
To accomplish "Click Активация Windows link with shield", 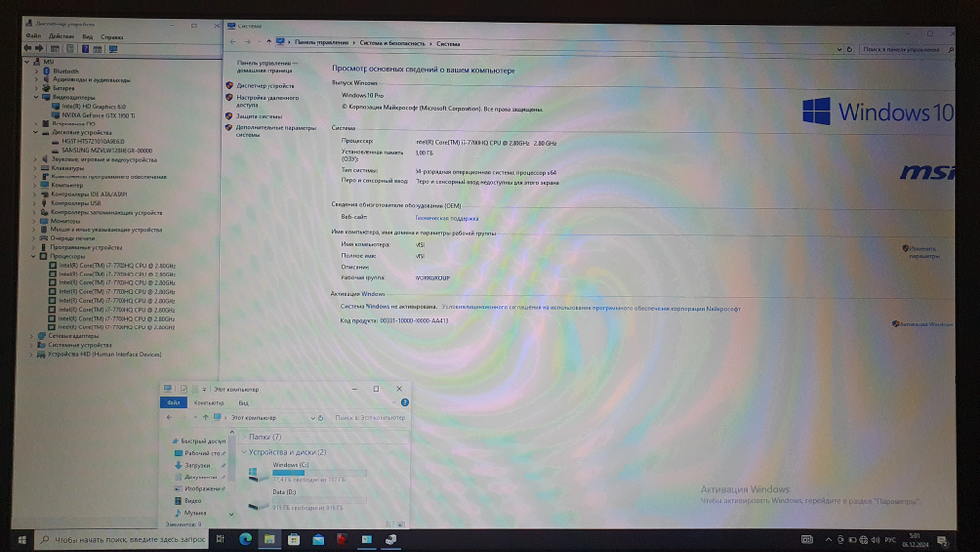I will tap(926, 324).
